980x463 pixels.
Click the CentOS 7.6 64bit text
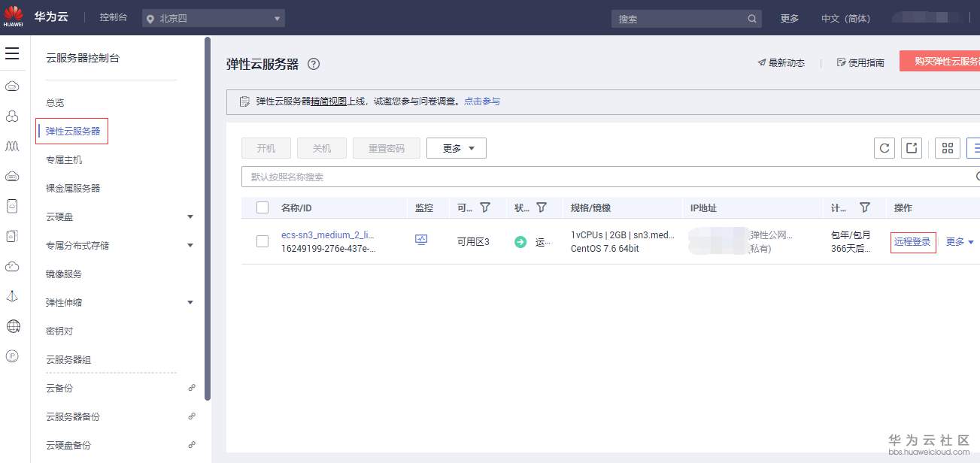tap(605, 248)
